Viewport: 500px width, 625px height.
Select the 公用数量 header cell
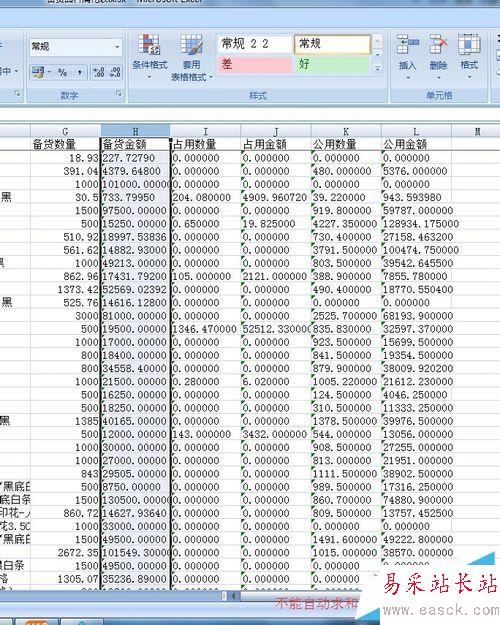346,144
